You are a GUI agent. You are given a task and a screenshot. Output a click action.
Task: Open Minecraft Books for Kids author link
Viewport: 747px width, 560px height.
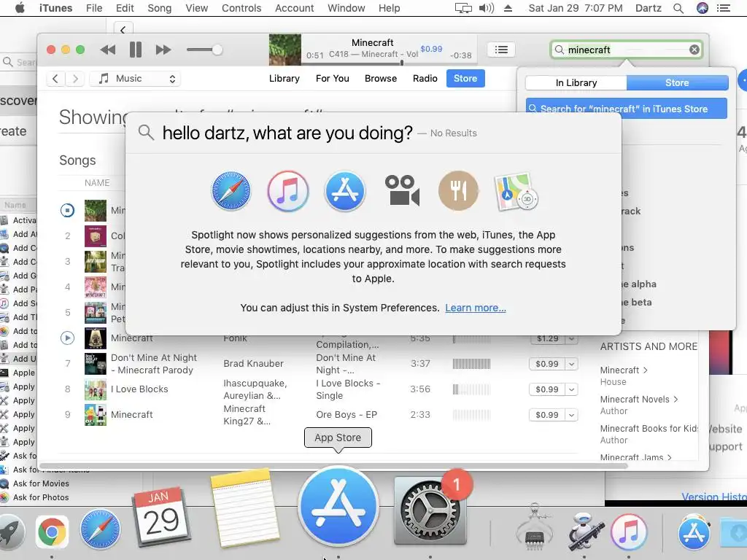pos(649,428)
